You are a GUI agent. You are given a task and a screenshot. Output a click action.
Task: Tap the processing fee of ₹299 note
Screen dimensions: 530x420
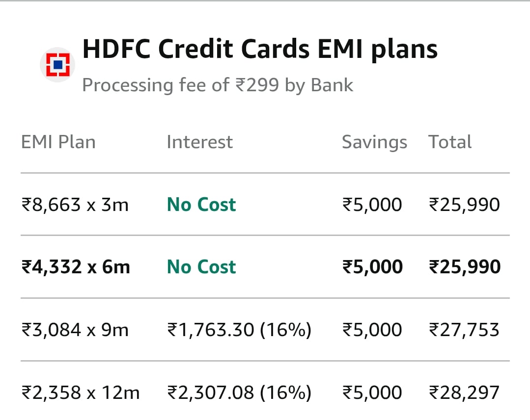tap(218, 85)
